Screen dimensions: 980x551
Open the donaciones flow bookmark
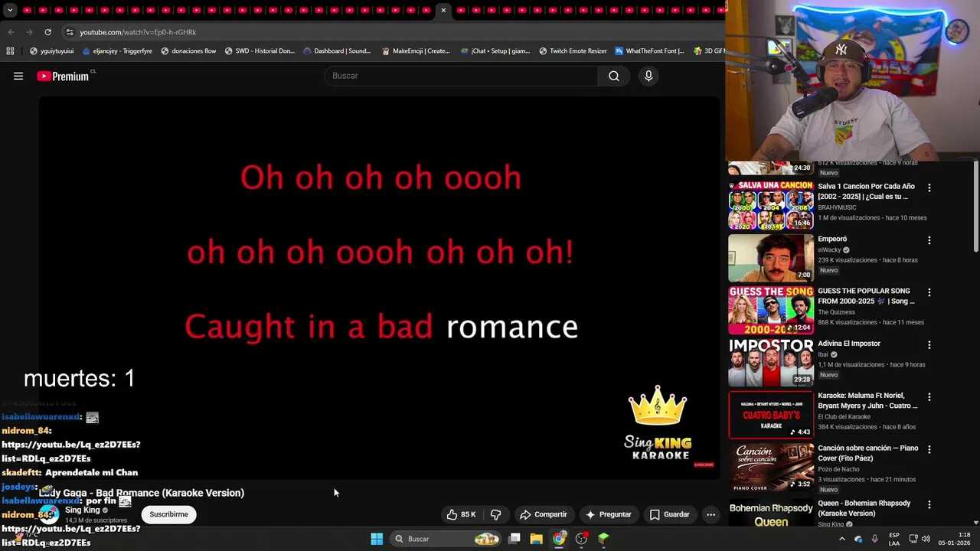pyautogui.click(x=188, y=51)
